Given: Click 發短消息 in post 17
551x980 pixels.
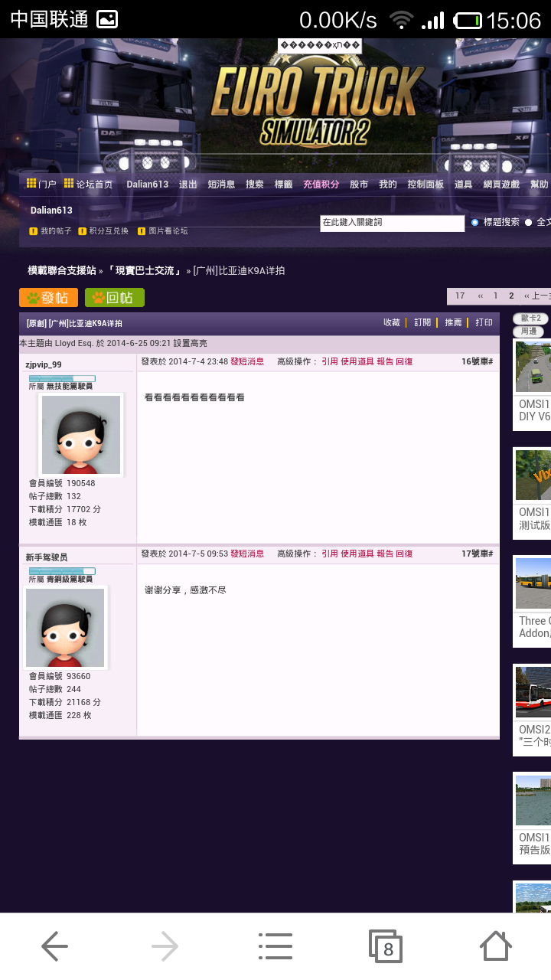Looking at the screenshot, I should pos(247,554).
